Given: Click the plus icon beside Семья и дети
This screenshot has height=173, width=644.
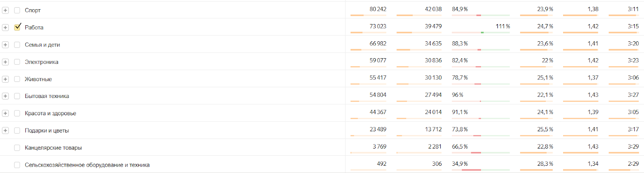Looking at the screenshot, I should [x=5, y=45].
